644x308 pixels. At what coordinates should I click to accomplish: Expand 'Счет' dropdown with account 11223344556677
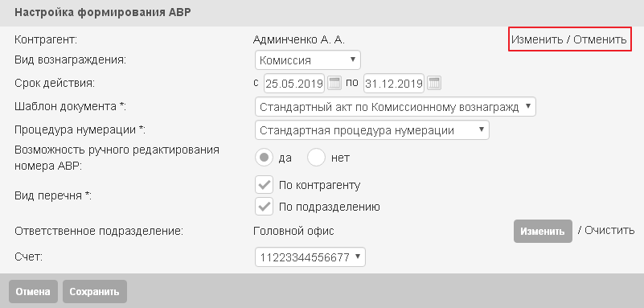(310, 257)
